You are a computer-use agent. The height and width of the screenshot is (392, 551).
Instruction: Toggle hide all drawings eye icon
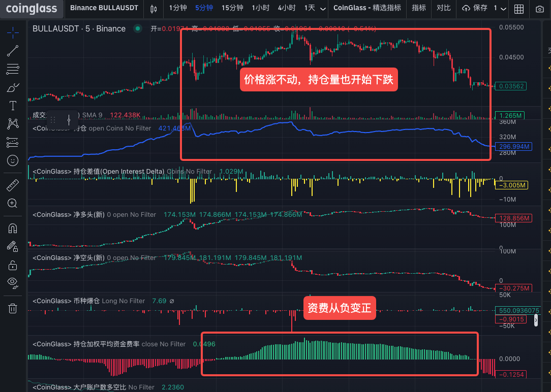click(13, 282)
